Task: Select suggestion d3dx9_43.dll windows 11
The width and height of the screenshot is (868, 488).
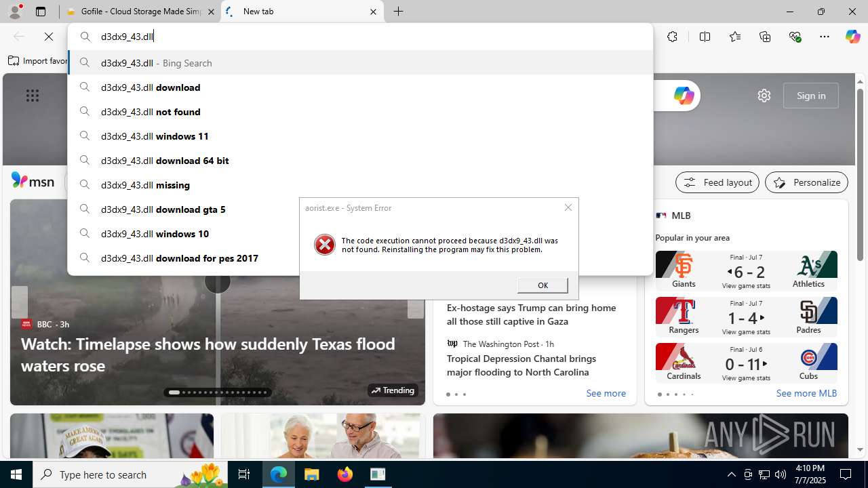Action: tap(360, 136)
